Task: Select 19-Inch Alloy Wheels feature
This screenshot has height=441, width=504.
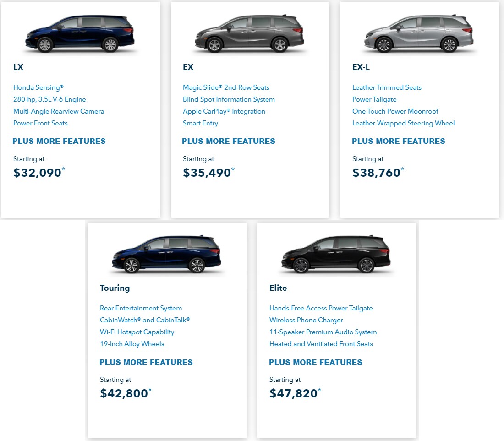Action: [132, 344]
